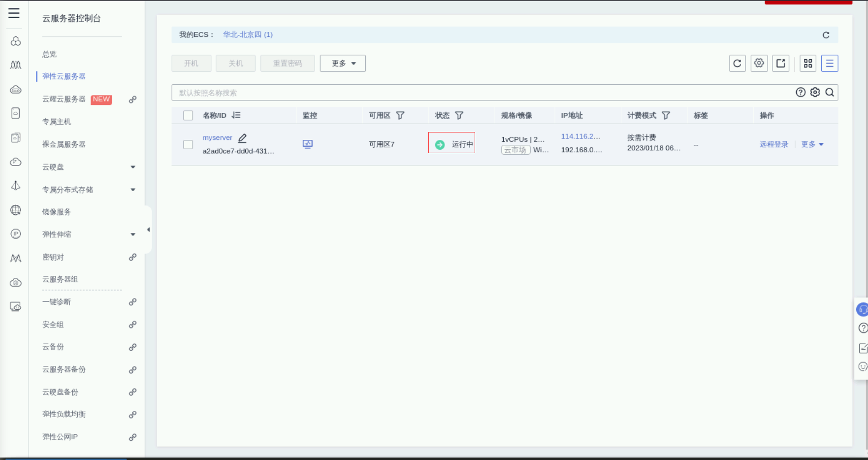The image size is (868, 460).
Task: Switch to list view layout
Action: click(830, 64)
